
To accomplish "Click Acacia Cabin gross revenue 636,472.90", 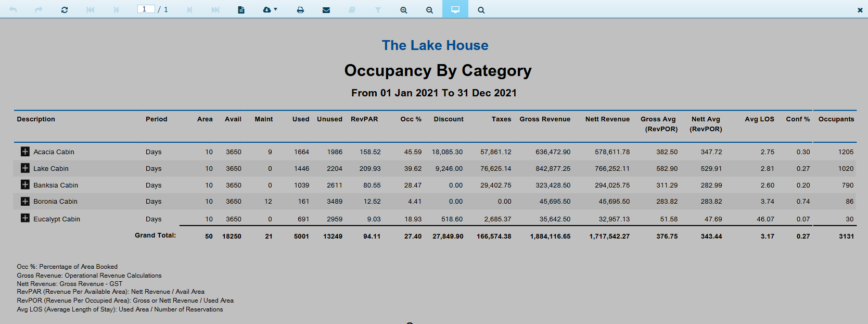I will pyautogui.click(x=553, y=152).
